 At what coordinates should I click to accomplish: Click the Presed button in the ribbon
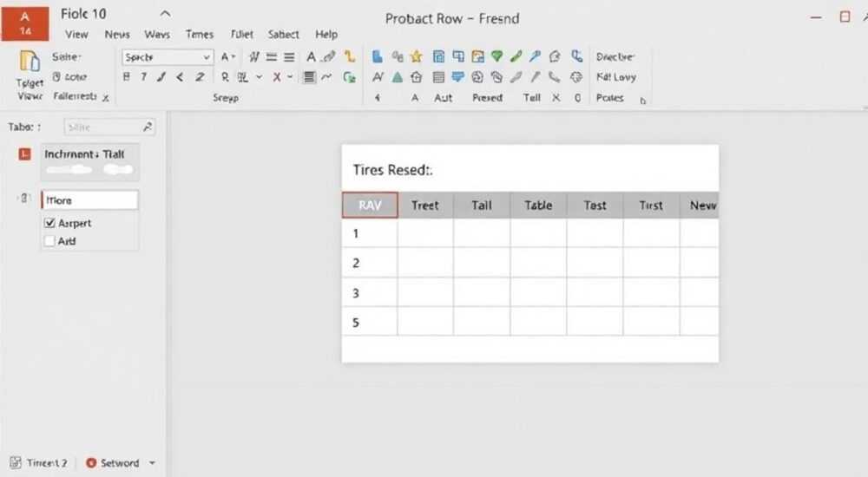(487, 98)
